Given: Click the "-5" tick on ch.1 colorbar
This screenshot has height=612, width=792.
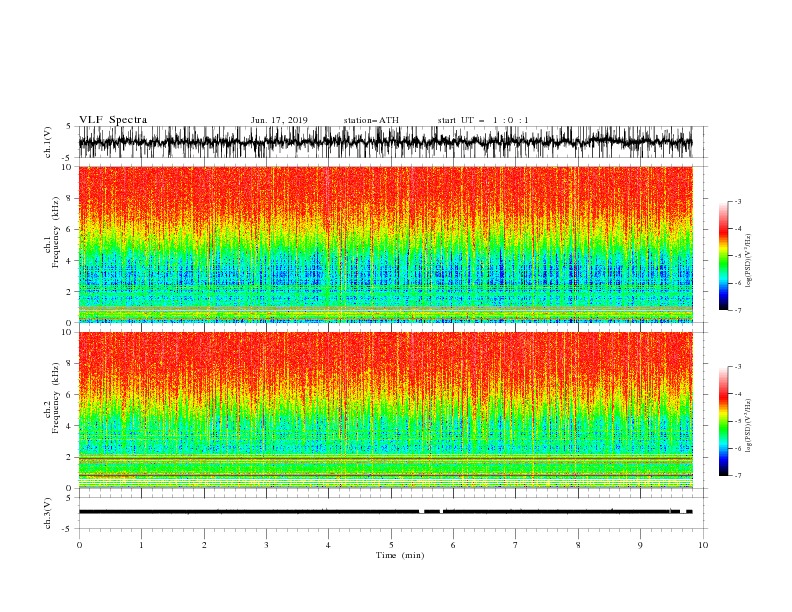Looking at the screenshot, I should click(737, 256).
